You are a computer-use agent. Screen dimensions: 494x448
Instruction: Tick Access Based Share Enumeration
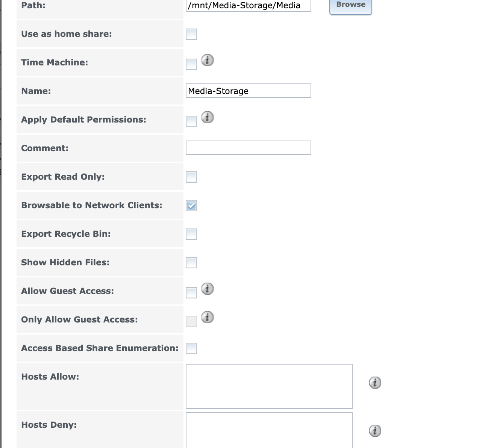click(191, 348)
